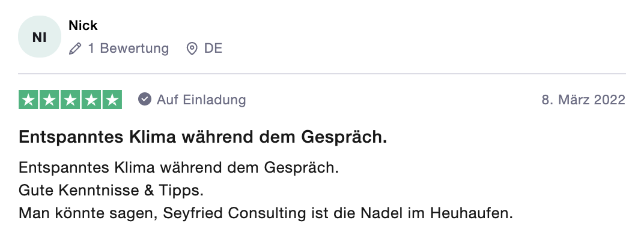Click the fifth green rating star
The image size is (644, 235).
pyautogui.click(x=112, y=100)
